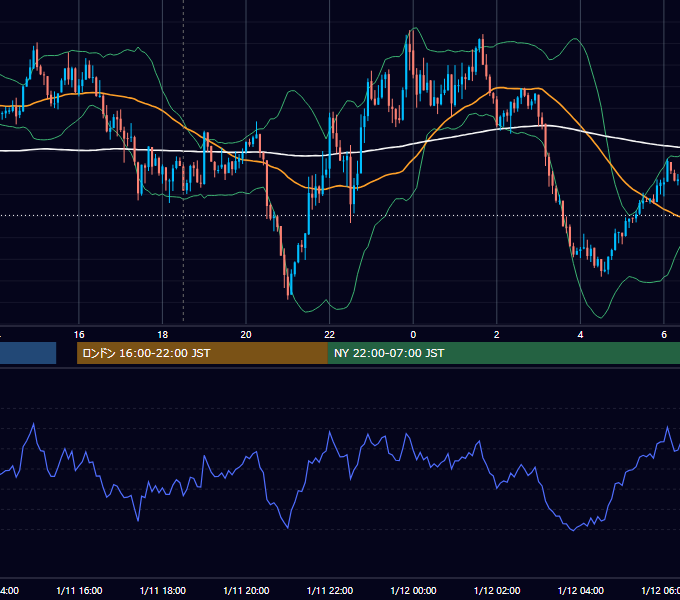This screenshot has height=600, width=680.
Task: Click the 1/11 16:00 date label
Action: point(79,590)
